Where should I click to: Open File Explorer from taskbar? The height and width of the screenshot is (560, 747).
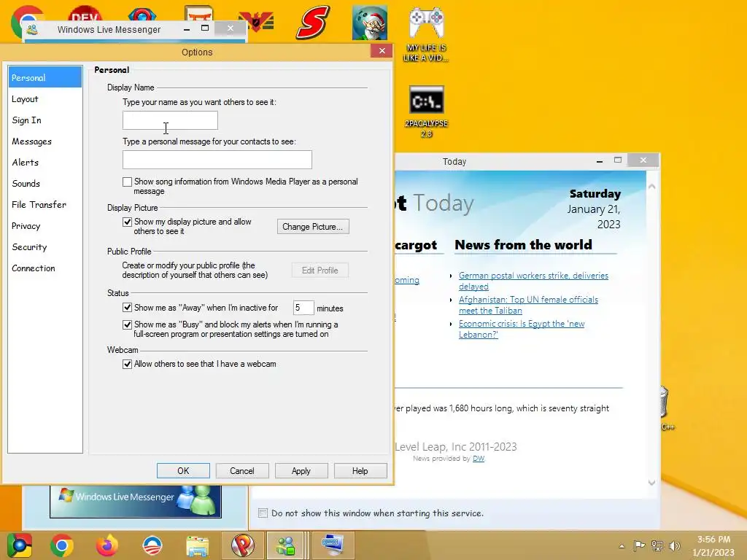tap(198, 545)
